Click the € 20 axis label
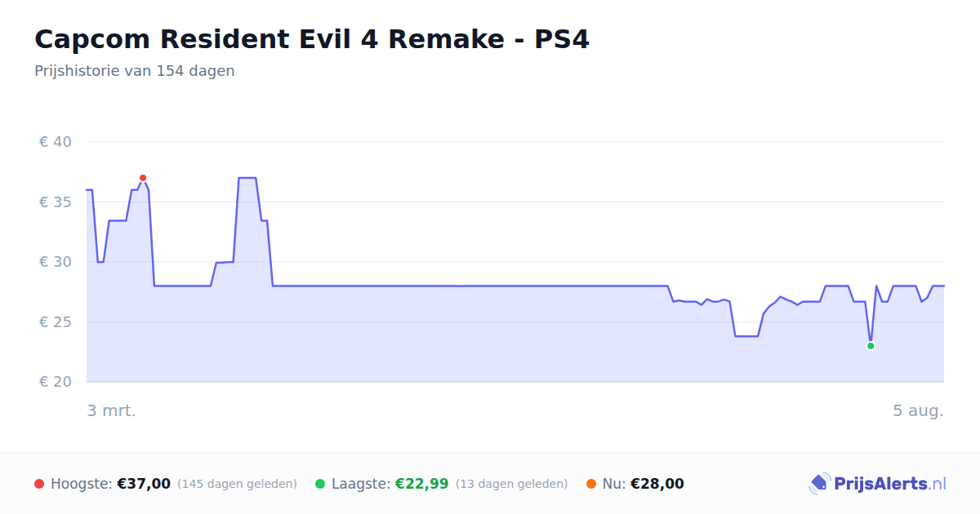The image size is (980, 514). click(56, 382)
